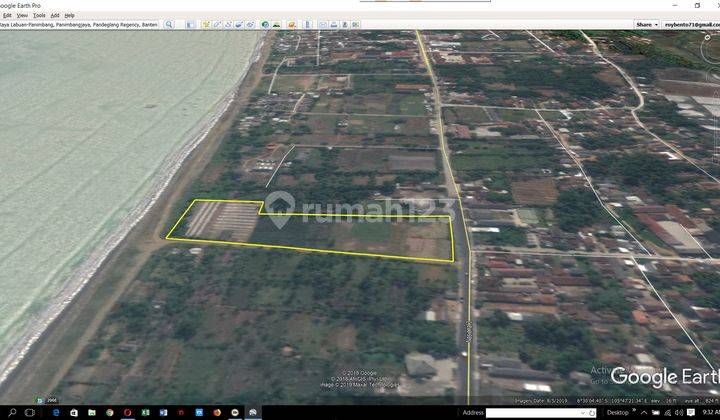Open the notification center icon

coord(691,413)
